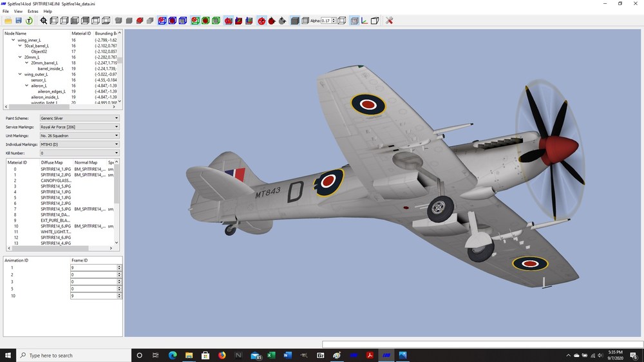Click the Alpha value field showing 0.17
644x362 pixels.
point(326,21)
